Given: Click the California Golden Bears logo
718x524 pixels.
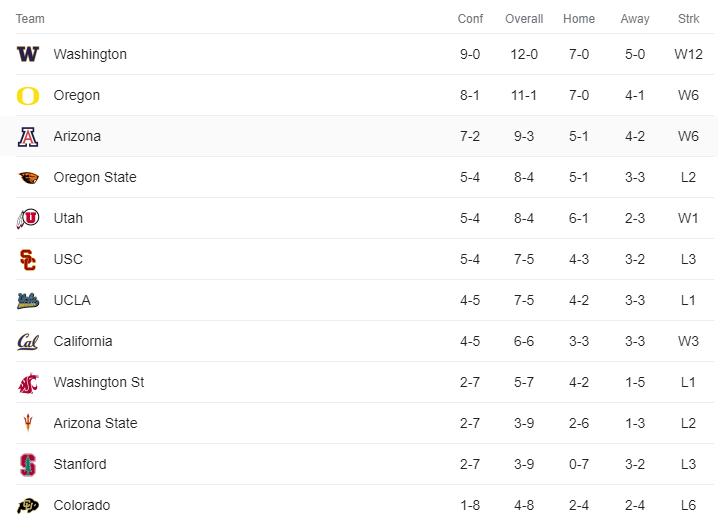Looking at the screenshot, I should tap(28, 341).
